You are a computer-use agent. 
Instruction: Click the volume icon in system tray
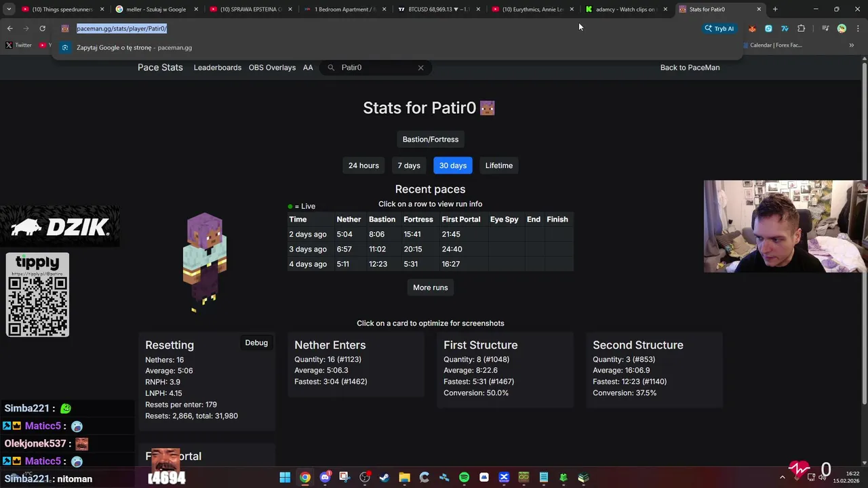point(823,478)
